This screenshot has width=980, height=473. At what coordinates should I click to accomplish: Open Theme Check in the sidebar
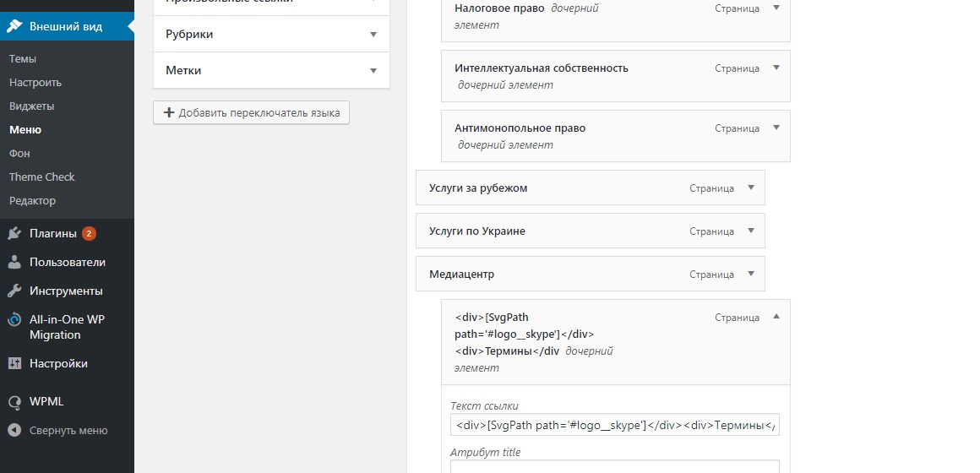click(x=42, y=177)
